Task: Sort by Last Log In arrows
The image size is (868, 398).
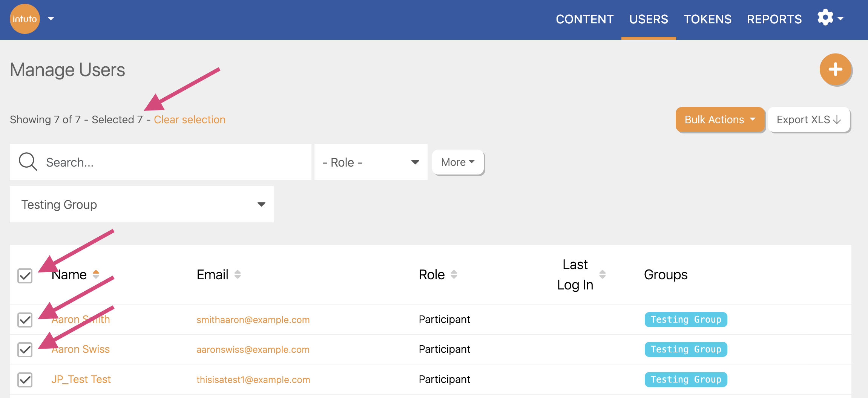Action: pyautogui.click(x=603, y=274)
